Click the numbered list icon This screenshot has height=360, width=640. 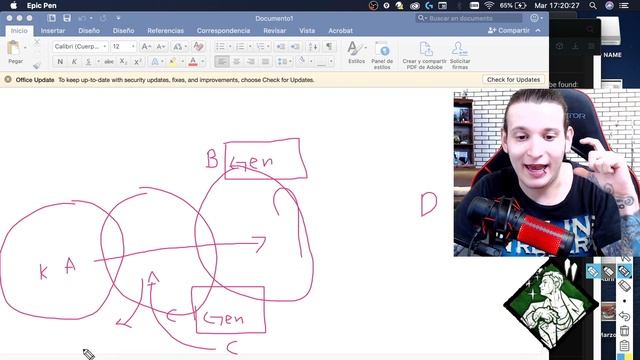tap(240, 47)
